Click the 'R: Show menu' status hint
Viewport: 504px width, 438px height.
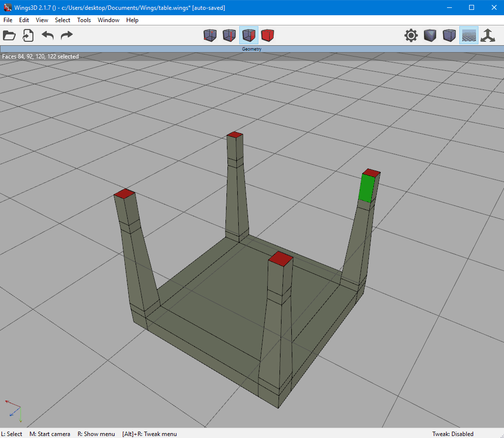[x=96, y=434]
